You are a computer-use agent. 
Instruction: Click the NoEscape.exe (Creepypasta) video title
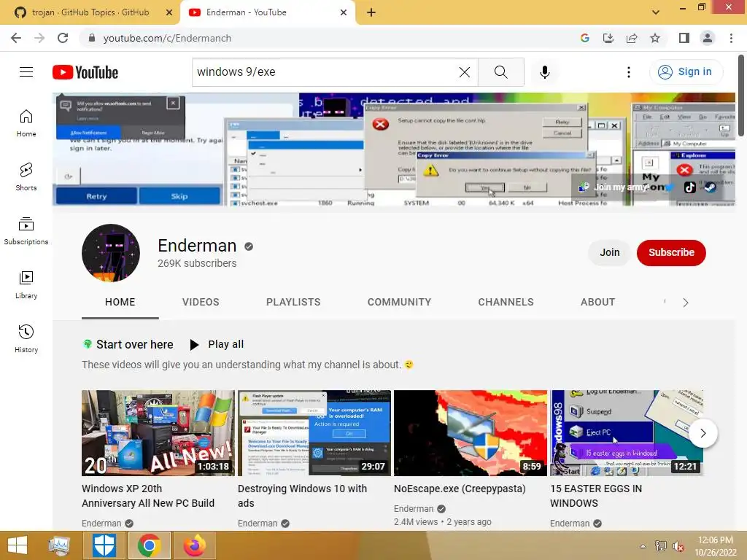click(x=460, y=489)
